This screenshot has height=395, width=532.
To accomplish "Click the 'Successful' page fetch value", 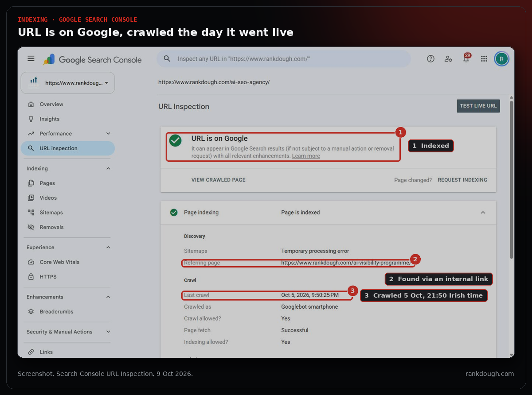I will [295, 330].
